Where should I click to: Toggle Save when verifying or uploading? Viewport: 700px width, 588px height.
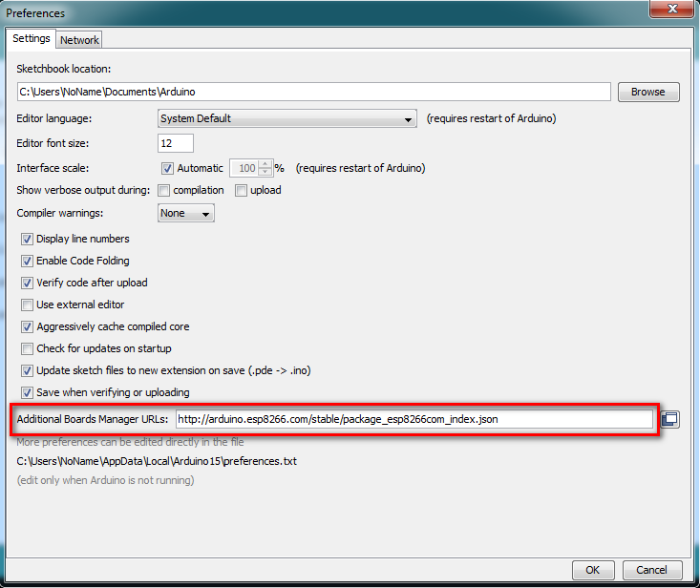(27, 392)
